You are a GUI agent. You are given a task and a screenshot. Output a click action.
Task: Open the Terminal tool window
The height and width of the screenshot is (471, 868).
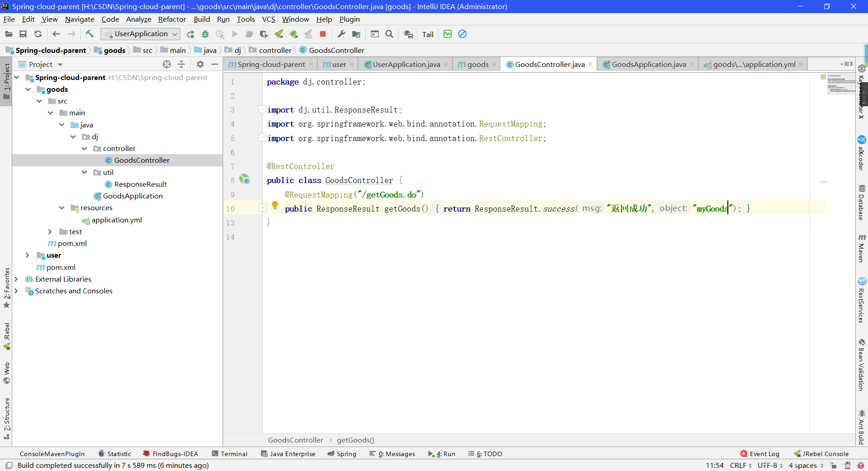coord(230,454)
